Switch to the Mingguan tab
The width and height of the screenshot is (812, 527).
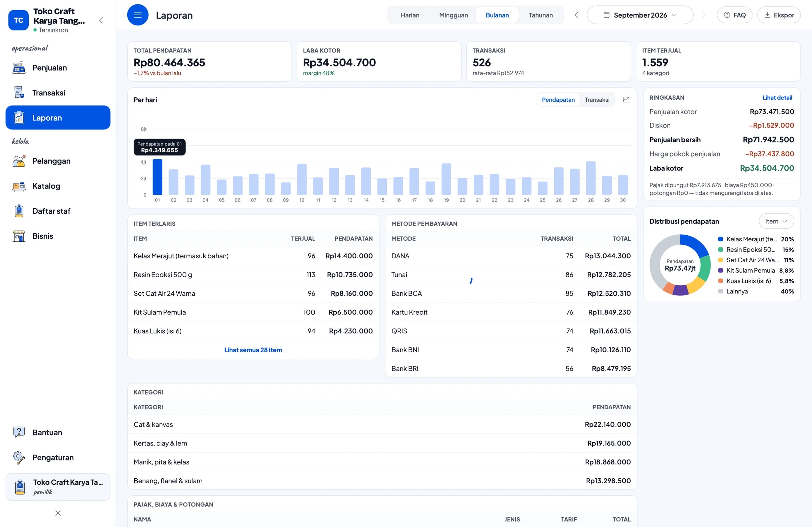pyautogui.click(x=453, y=15)
